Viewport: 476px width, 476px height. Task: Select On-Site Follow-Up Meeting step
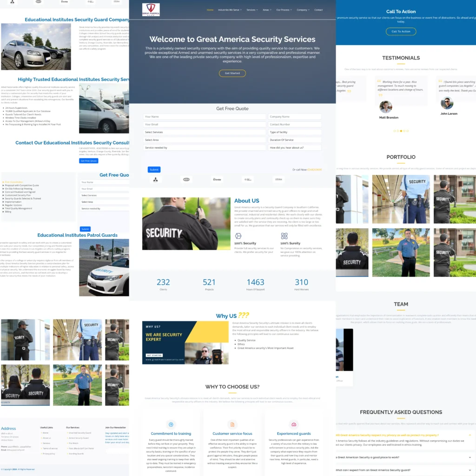19,189
